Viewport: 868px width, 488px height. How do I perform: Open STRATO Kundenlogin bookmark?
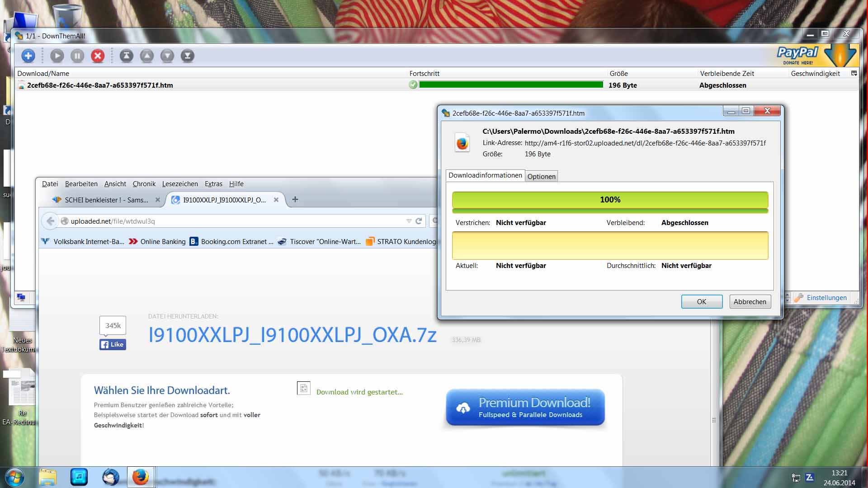401,241
